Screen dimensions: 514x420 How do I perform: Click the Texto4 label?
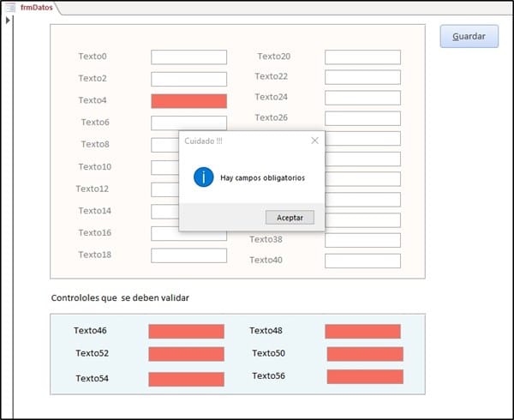[x=93, y=100]
